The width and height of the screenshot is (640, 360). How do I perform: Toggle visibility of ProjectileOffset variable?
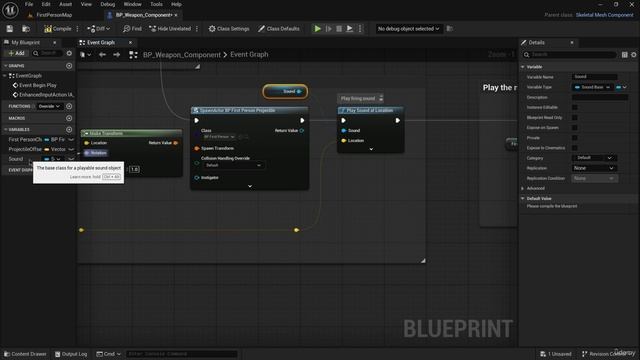[x=71, y=149]
